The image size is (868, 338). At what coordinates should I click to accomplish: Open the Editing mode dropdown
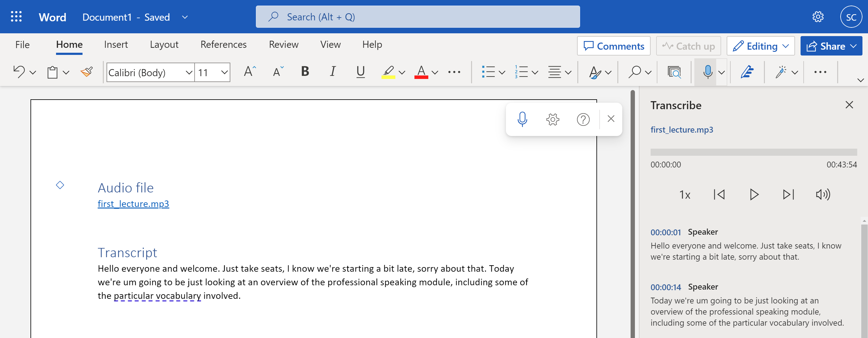tap(761, 46)
